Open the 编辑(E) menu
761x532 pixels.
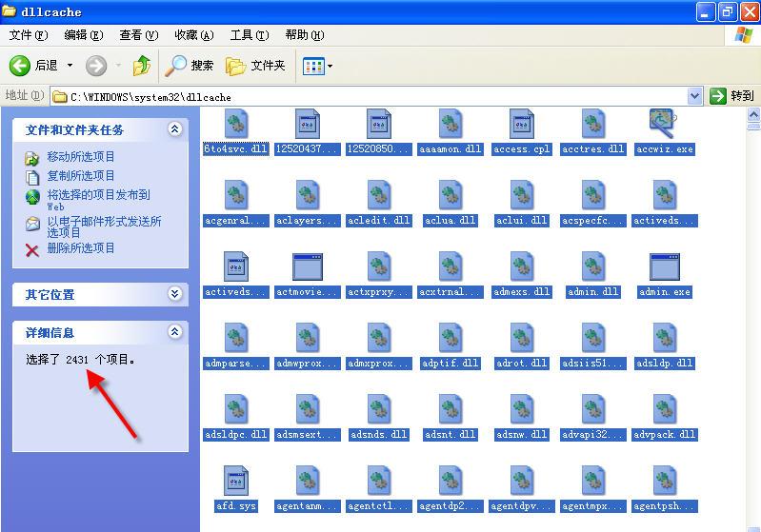[x=84, y=35]
